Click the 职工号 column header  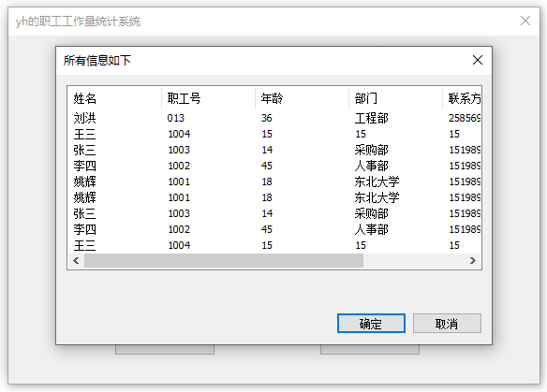[208, 98]
